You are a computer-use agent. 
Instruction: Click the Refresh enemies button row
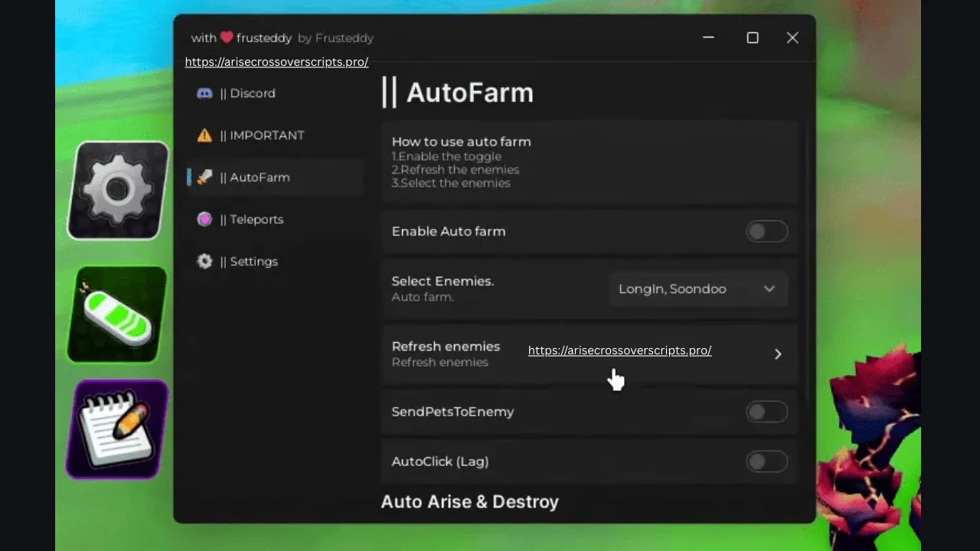[590, 354]
